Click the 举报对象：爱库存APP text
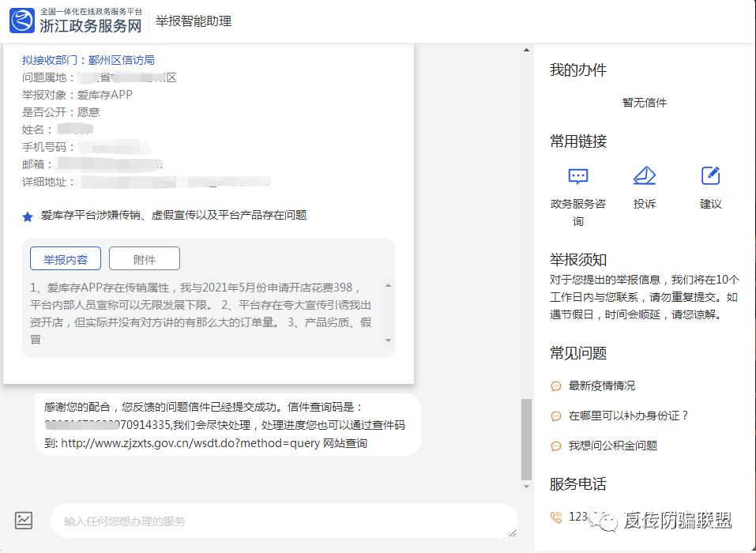The image size is (756, 553). [x=77, y=95]
